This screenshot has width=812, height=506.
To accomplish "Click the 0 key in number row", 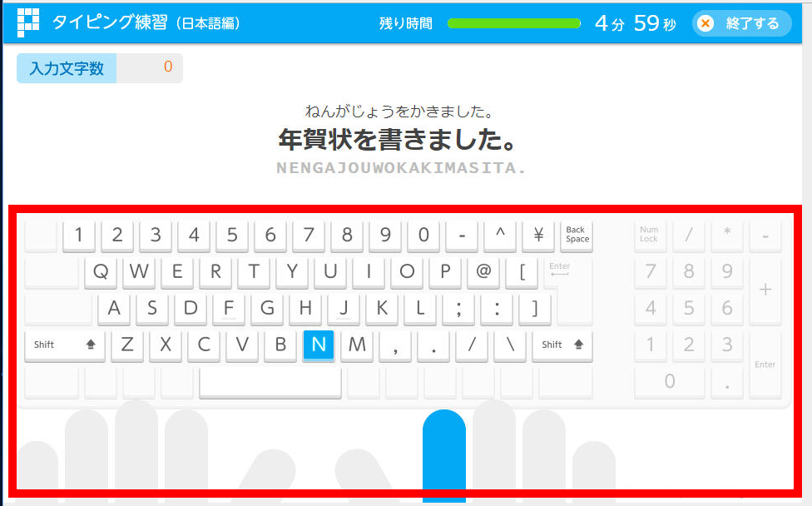I will click(x=423, y=236).
